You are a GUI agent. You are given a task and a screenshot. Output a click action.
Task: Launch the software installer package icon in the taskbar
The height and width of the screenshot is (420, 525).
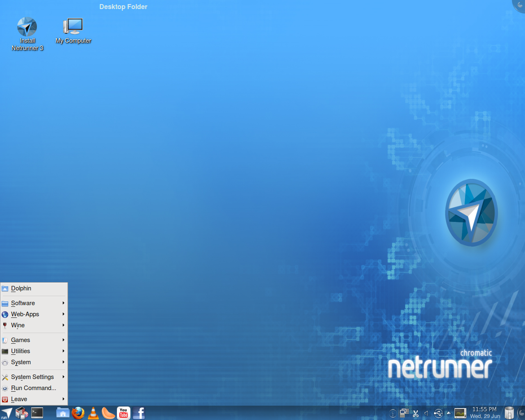point(22,413)
